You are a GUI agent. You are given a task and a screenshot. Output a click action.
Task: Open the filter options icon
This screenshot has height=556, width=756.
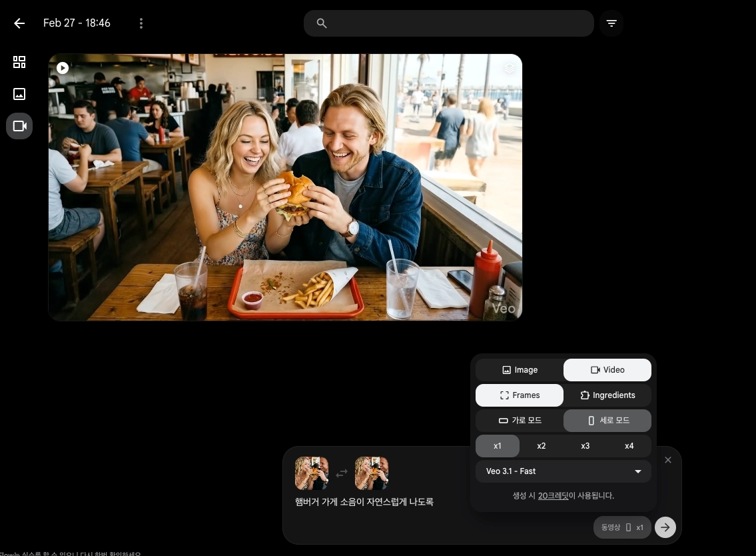611,23
